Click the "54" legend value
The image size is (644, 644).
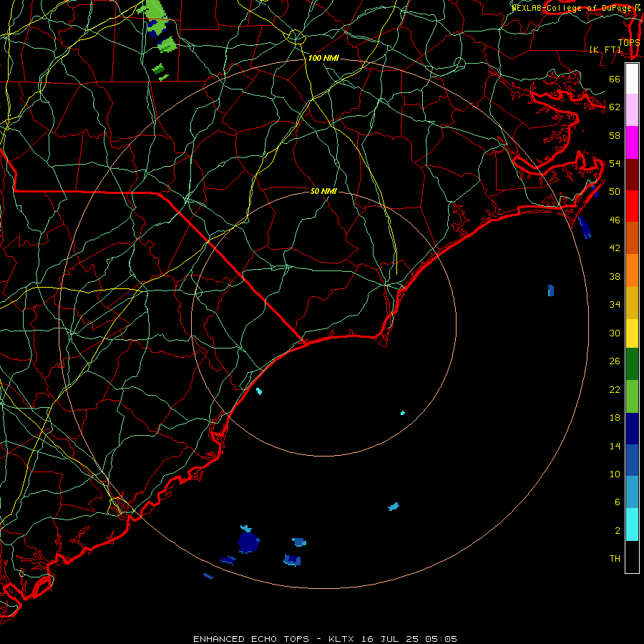click(615, 163)
